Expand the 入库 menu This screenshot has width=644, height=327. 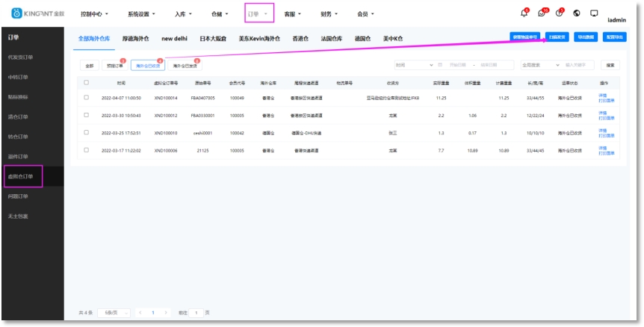click(x=183, y=14)
